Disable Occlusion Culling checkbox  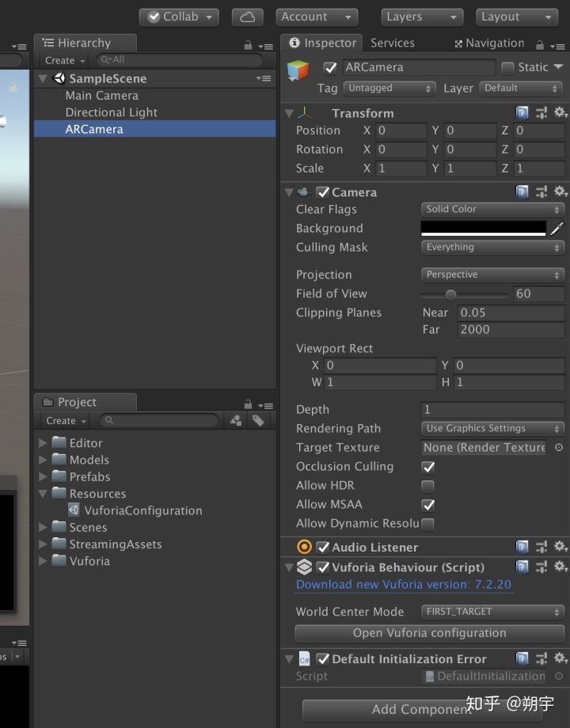click(x=427, y=467)
